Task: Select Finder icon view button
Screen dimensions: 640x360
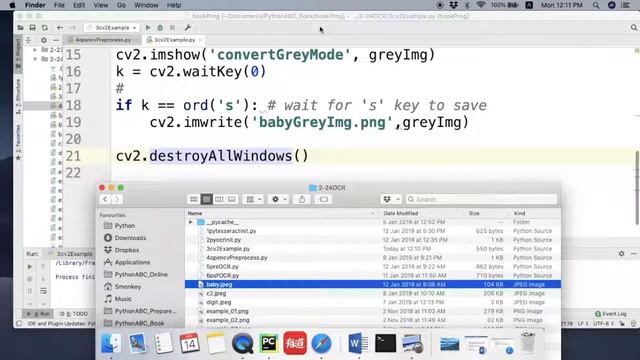Action: (x=194, y=199)
